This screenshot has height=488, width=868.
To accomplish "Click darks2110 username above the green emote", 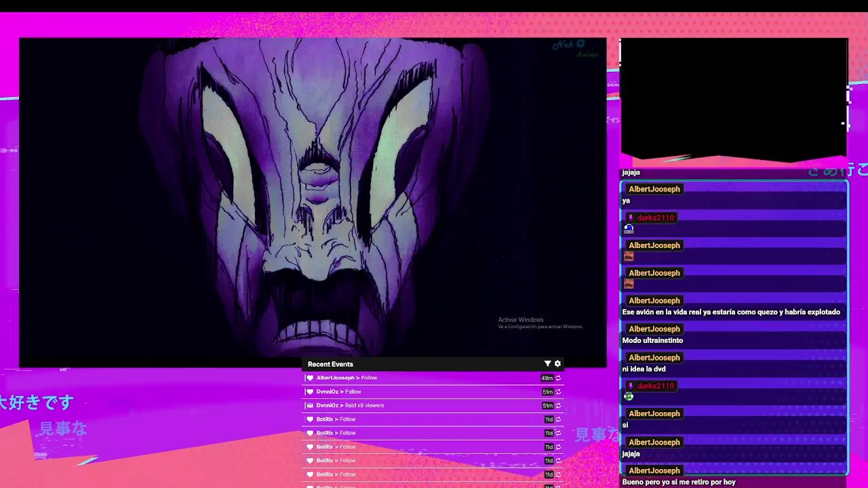I will click(x=656, y=386).
